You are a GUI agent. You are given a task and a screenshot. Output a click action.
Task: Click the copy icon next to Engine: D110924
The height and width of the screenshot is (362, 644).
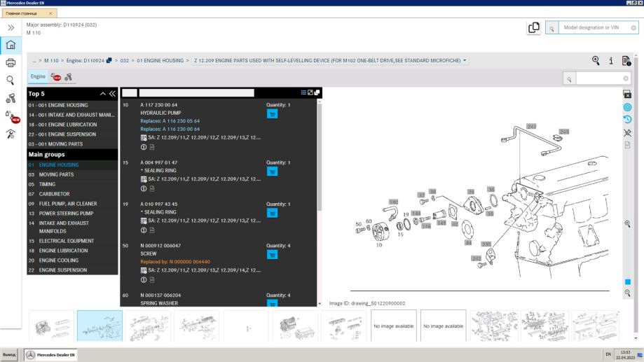[x=109, y=60]
